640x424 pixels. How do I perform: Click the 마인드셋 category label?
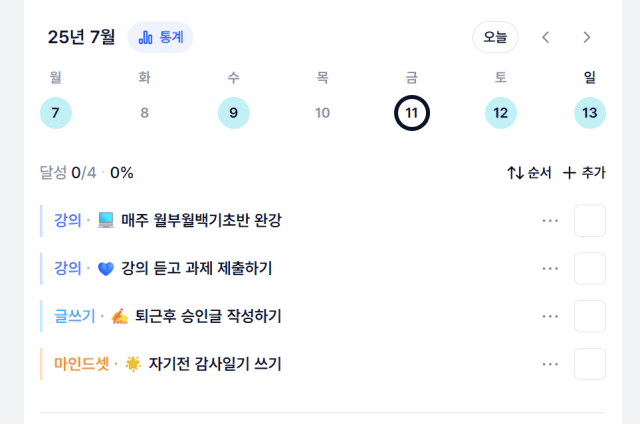click(x=81, y=364)
